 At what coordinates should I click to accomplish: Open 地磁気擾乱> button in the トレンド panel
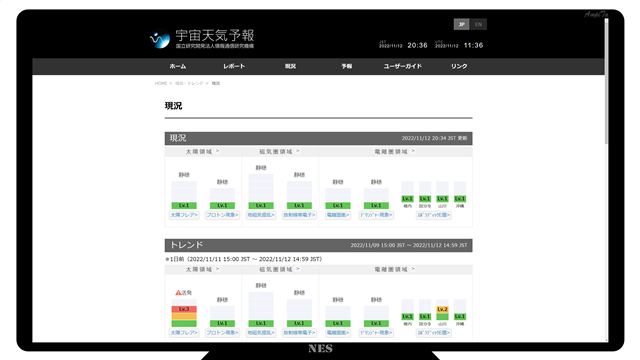[261, 333]
